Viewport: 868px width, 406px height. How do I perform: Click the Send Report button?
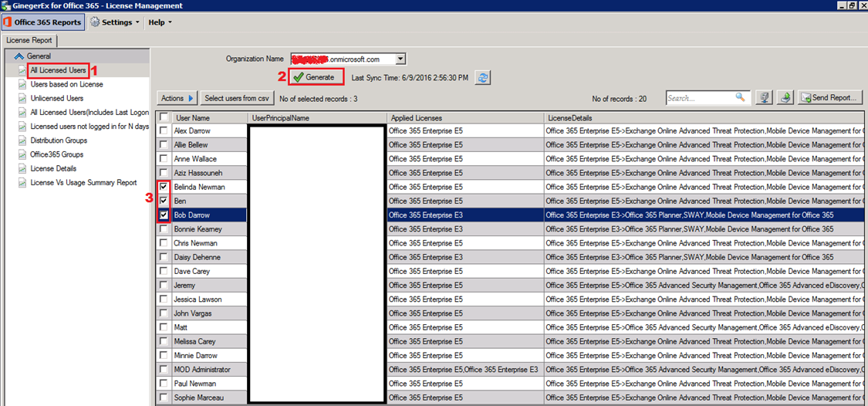(x=830, y=98)
